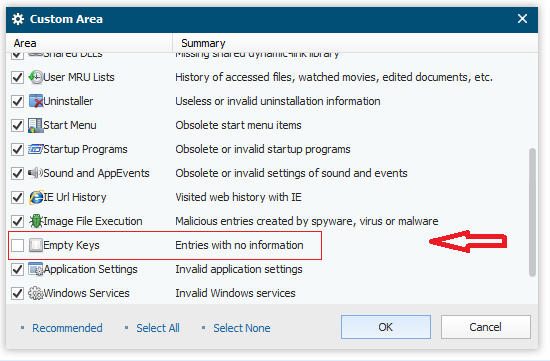Select the 'User MRU Lists' row label
Screen dimensions: 550x361
click(79, 77)
